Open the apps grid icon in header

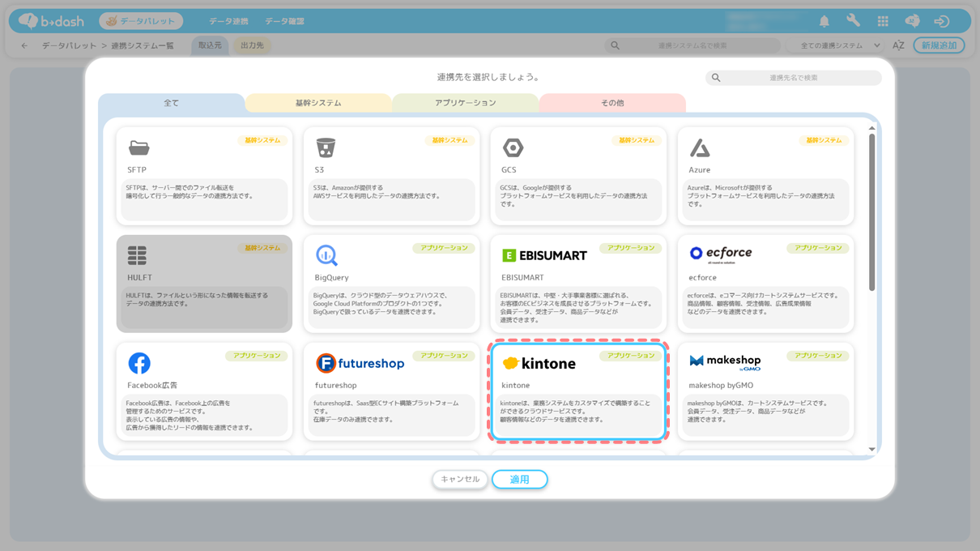[x=883, y=22]
